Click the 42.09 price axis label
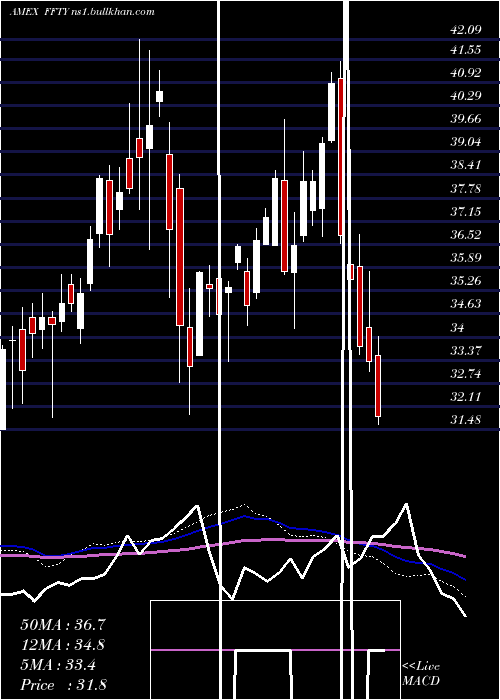 [x=466, y=30]
